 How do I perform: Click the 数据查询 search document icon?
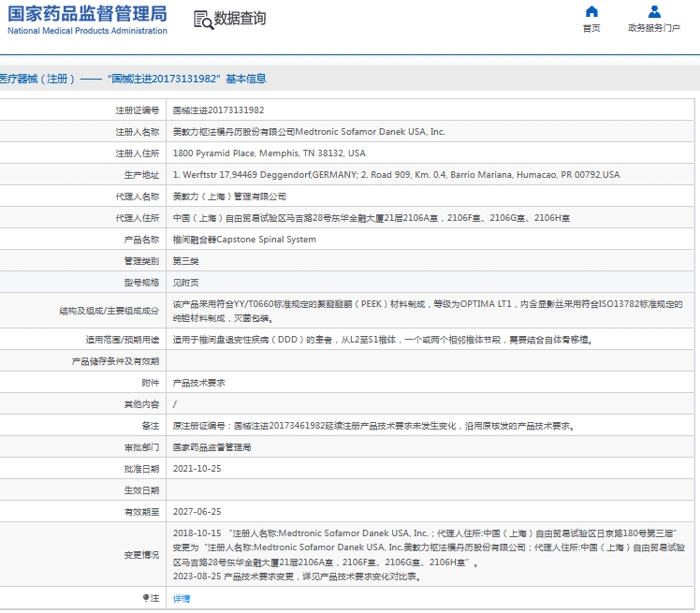click(x=204, y=20)
